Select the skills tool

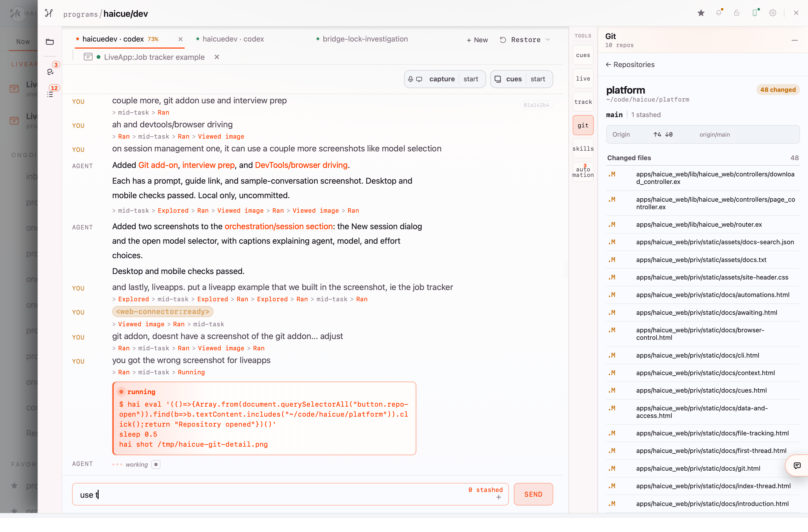[x=583, y=148]
